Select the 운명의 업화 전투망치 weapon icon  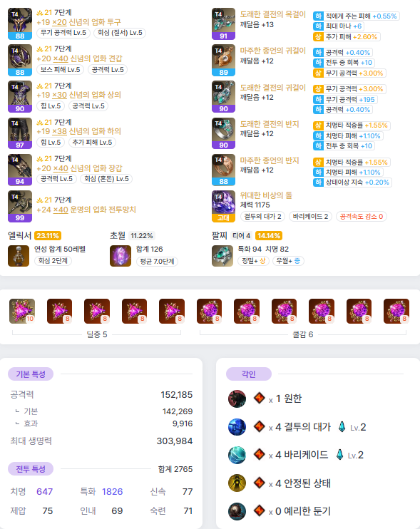20,206
